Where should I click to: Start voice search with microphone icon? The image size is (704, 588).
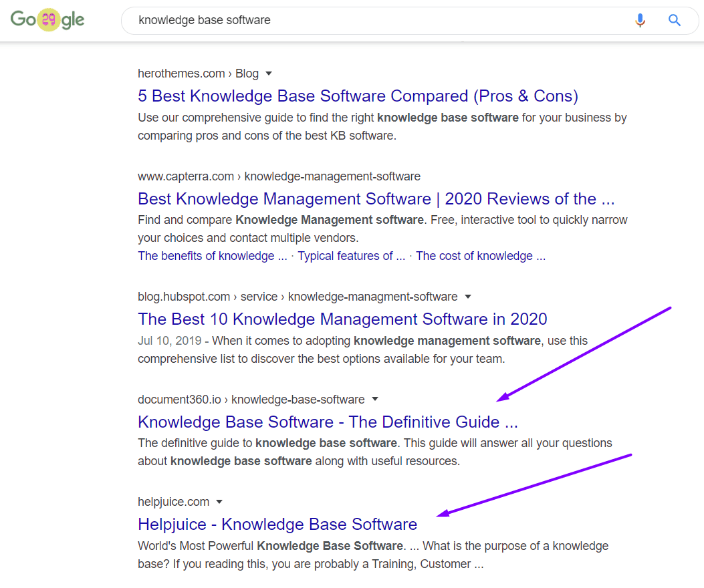point(640,20)
